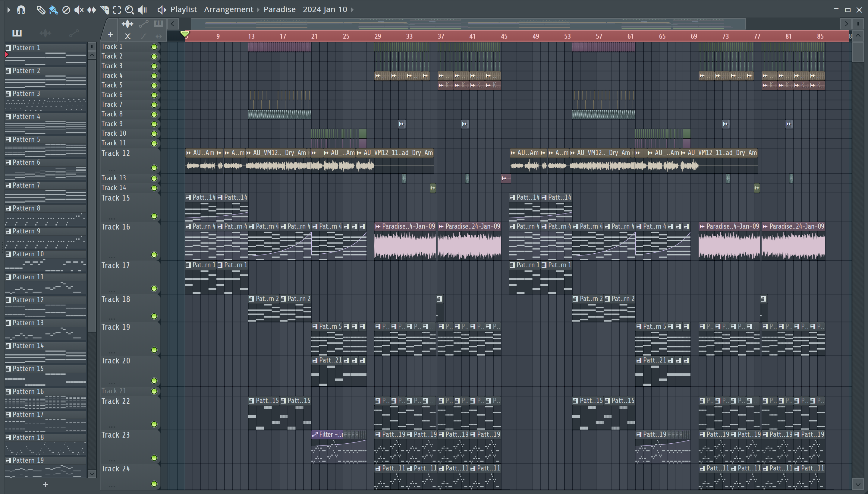Mute Track 19 via green LED
The width and height of the screenshot is (868, 494).
tap(154, 350)
